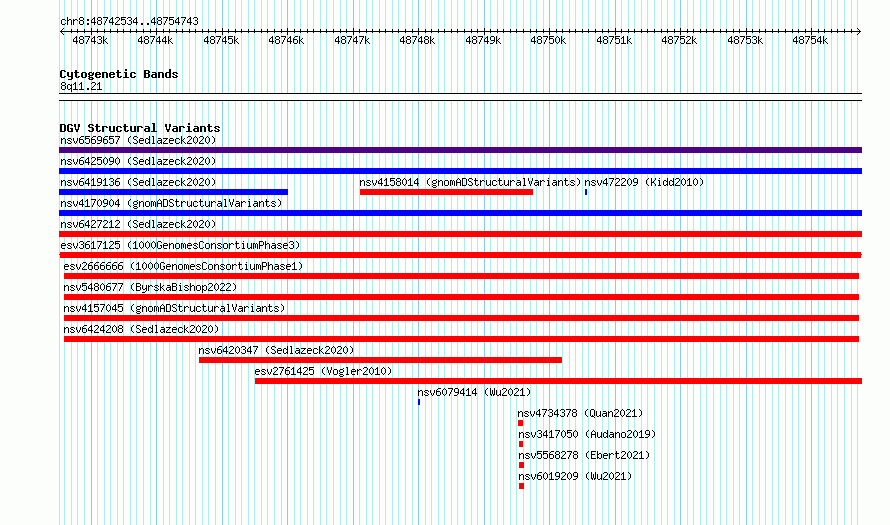
Task: Open the nsv4734378 (Quan2021) label
Action: 580,413
